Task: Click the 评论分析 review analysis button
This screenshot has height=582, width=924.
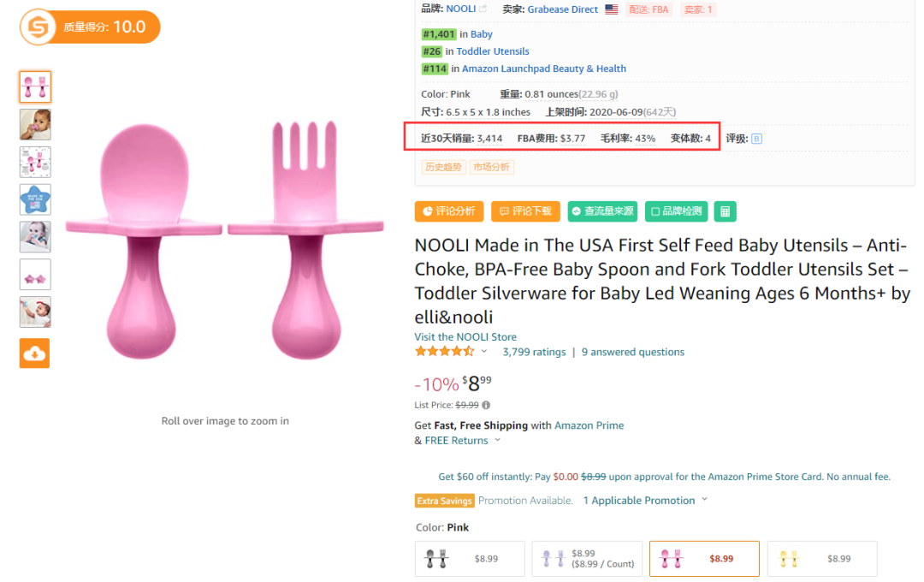Action: click(449, 211)
